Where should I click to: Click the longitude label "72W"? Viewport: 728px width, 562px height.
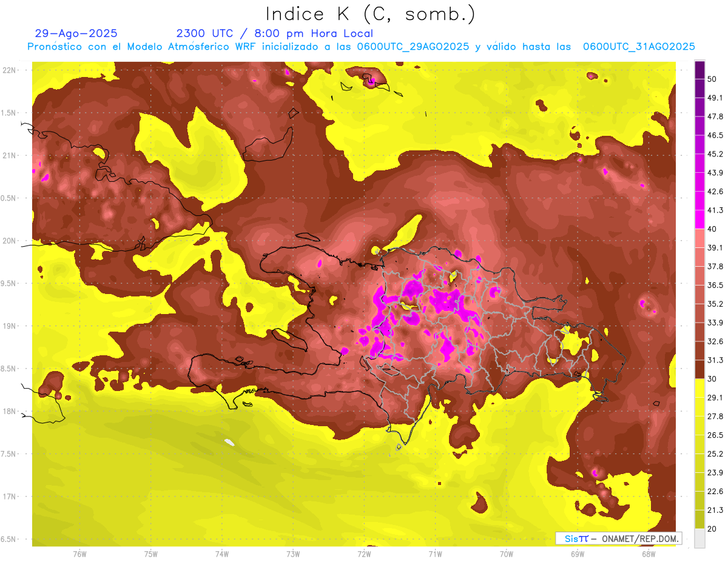coord(364,554)
